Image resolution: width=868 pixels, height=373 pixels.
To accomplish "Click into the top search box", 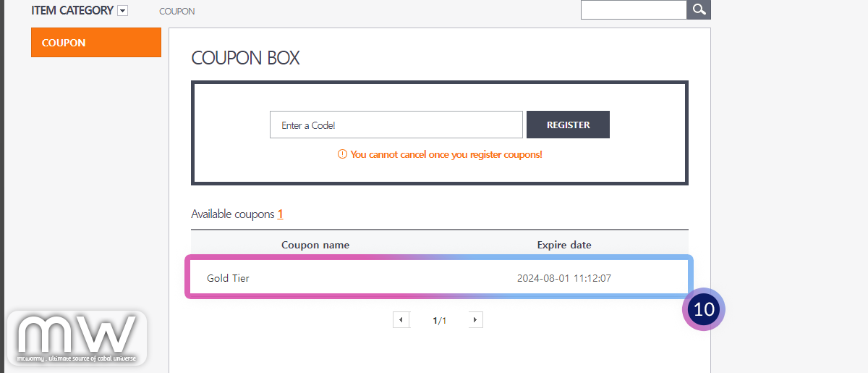I will tap(633, 9).
